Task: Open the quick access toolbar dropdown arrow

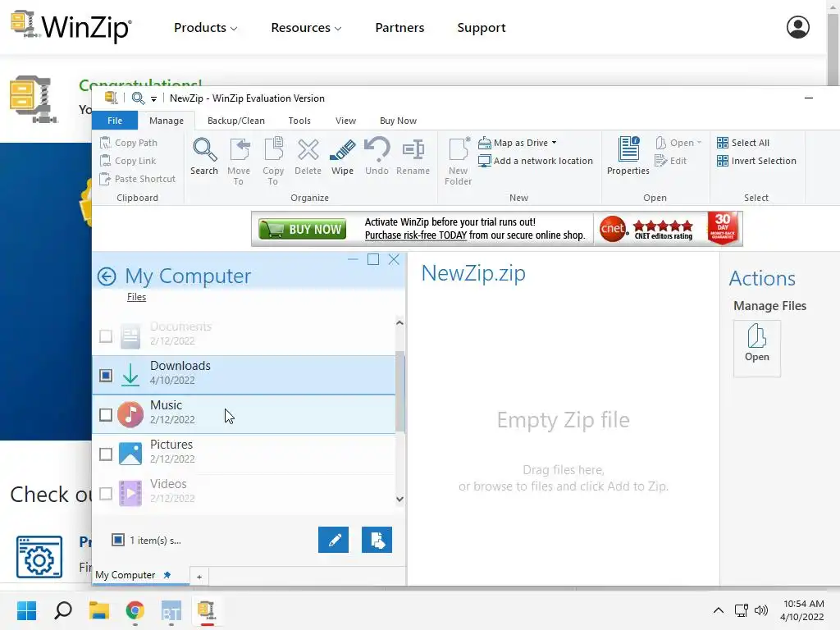Action: click(153, 98)
